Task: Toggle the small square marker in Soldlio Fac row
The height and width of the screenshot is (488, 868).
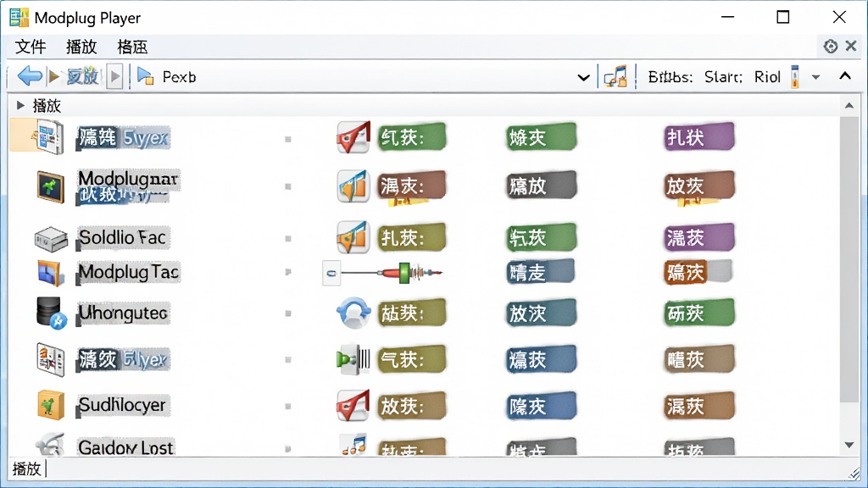Action: 288,238
